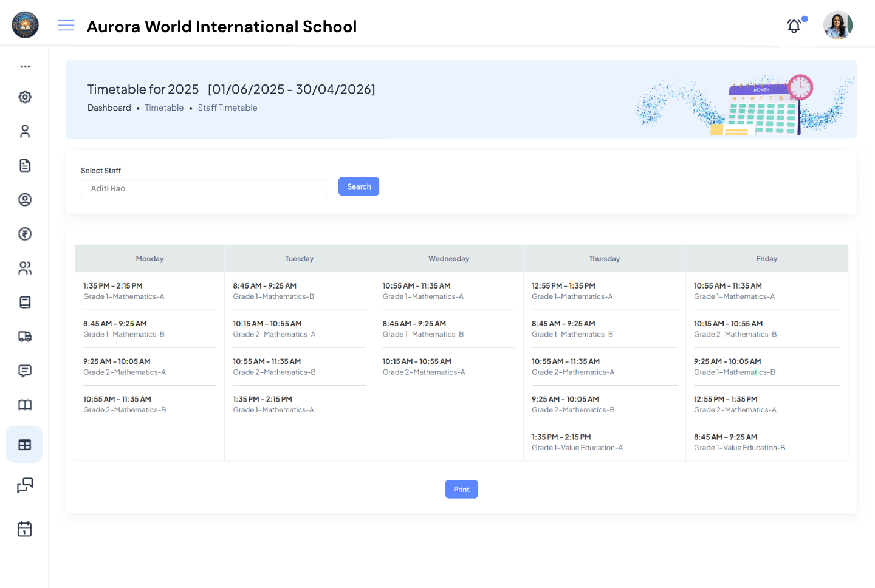Select the highlighted Timetable grid icon
Viewport: 875px width, 588px height.
[x=24, y=444]
